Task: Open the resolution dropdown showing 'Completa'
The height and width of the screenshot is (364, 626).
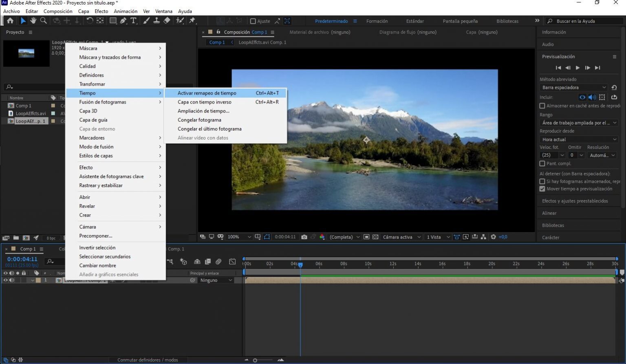Action: click(343, 237)
